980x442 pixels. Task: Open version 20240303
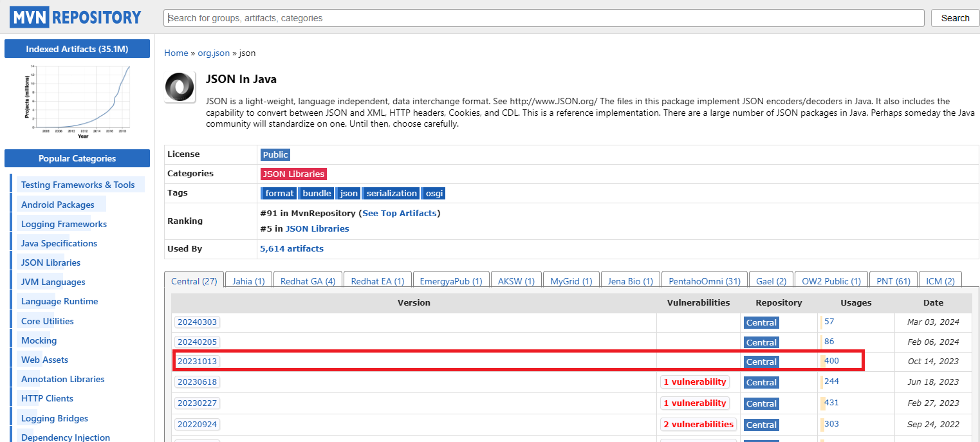coord(197,322)
